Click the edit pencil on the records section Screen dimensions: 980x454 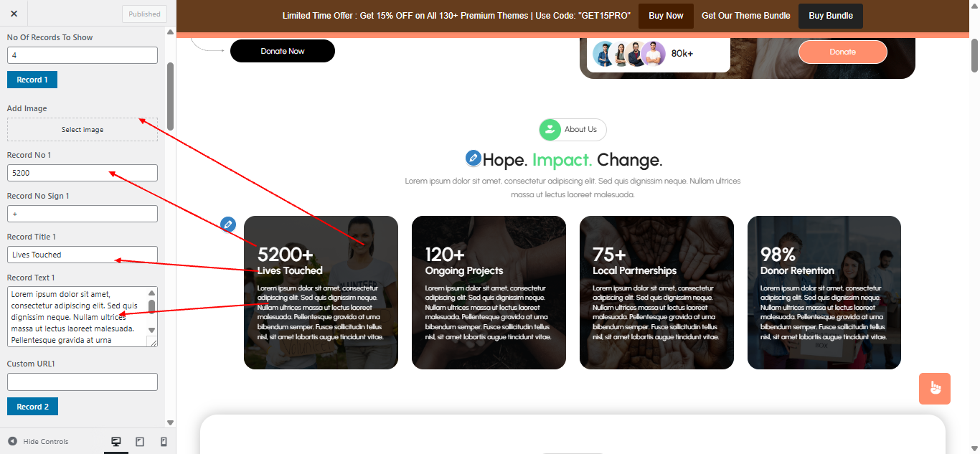point(228,224)
